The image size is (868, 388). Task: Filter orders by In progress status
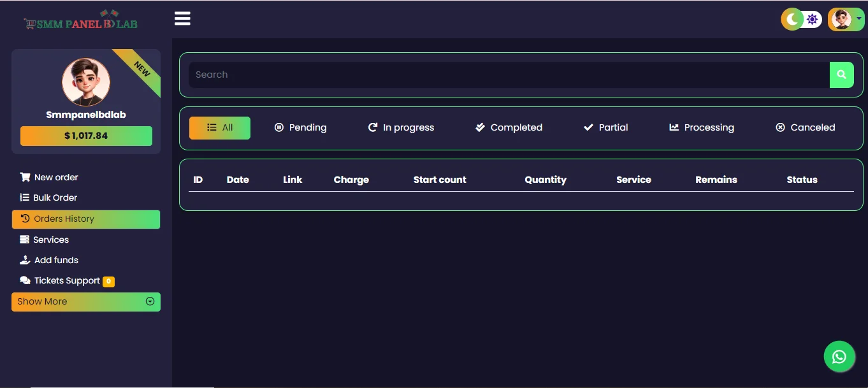(401, 127)
